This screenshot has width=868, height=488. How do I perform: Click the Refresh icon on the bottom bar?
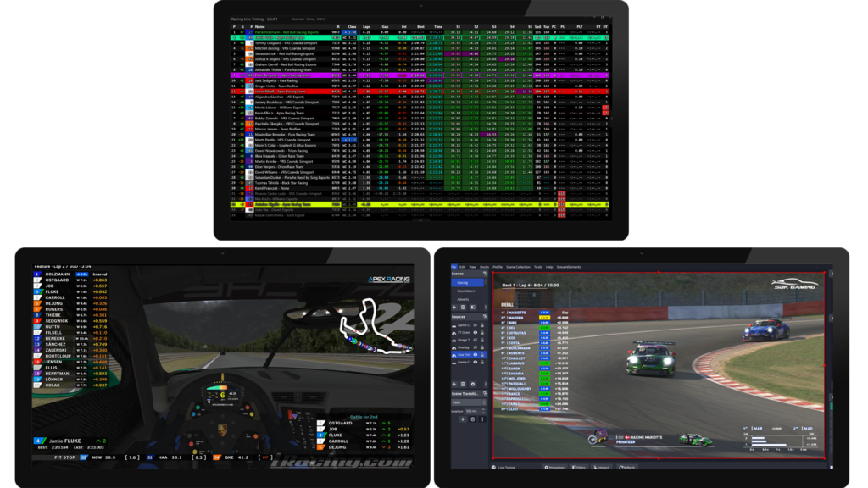point(628,467)
